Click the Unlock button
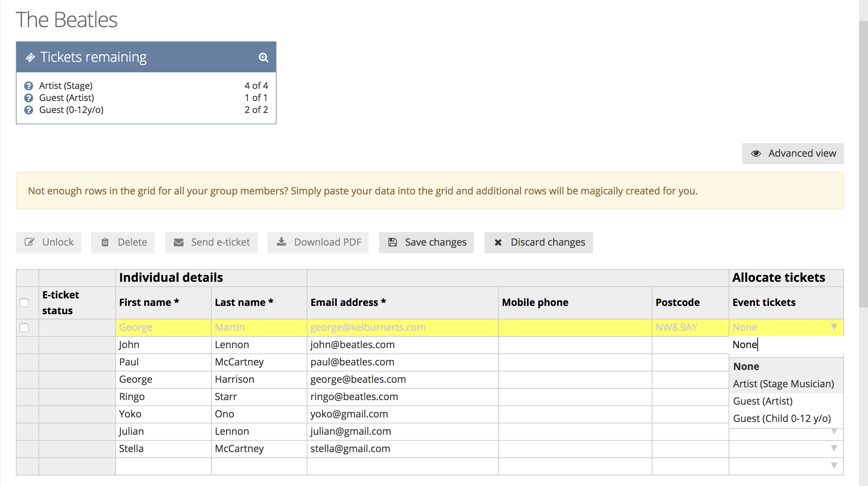Screen dimensions: 868x486 point(49,242)
